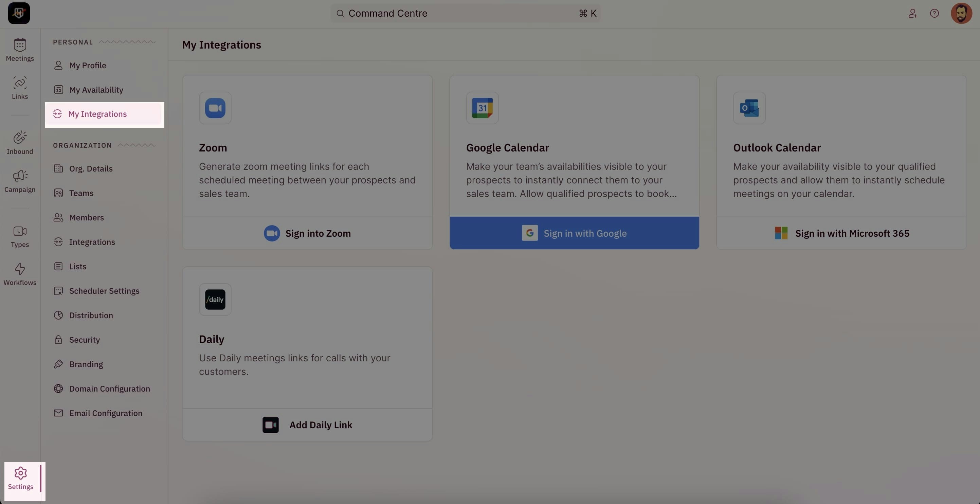Click the Security padlock icon
The width and height of the screenshot is (980, 504).
pyautogui.click(x=58, y=340)
